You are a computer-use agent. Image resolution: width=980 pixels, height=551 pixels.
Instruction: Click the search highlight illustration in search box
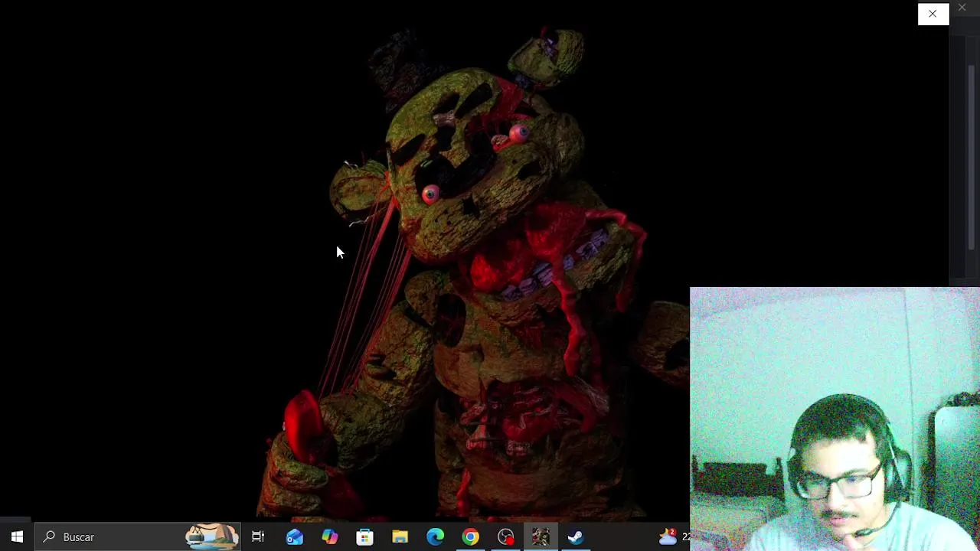[211, 536]
